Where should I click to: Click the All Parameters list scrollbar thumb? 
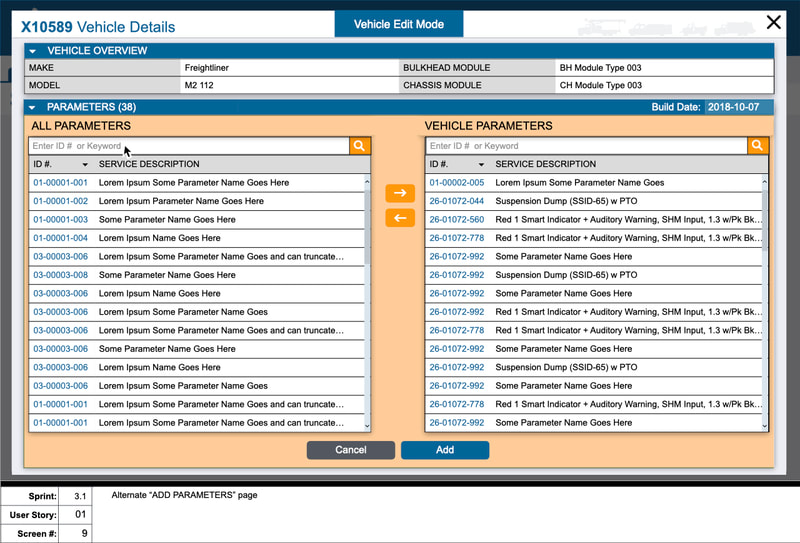point(367,227)
